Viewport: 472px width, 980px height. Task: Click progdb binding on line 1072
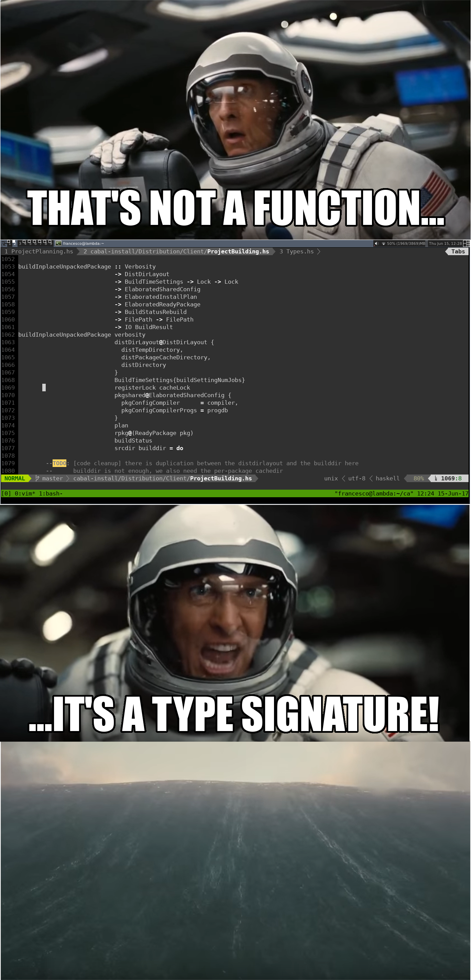218,411
